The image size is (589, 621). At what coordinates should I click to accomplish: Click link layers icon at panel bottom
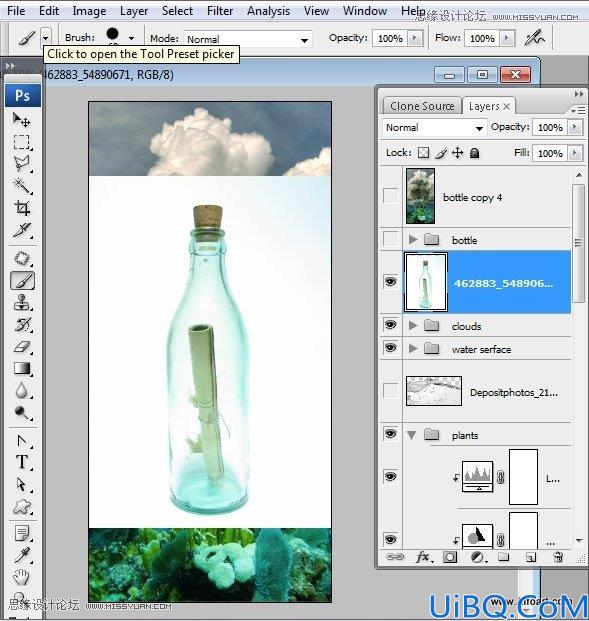click(x=395, y=557)
